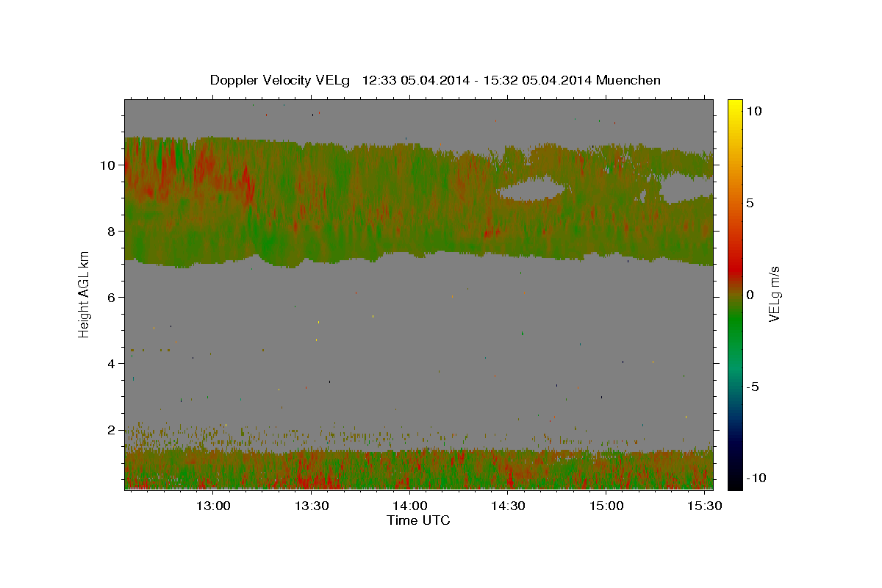
Task: Click the colorbar tick label '-5'
Action: 753,387
